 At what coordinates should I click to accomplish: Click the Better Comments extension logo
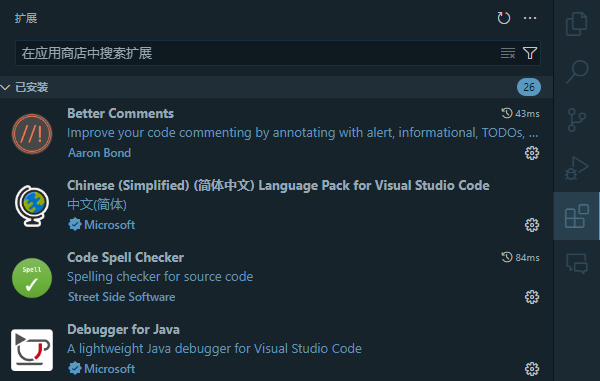click(32, 134)
